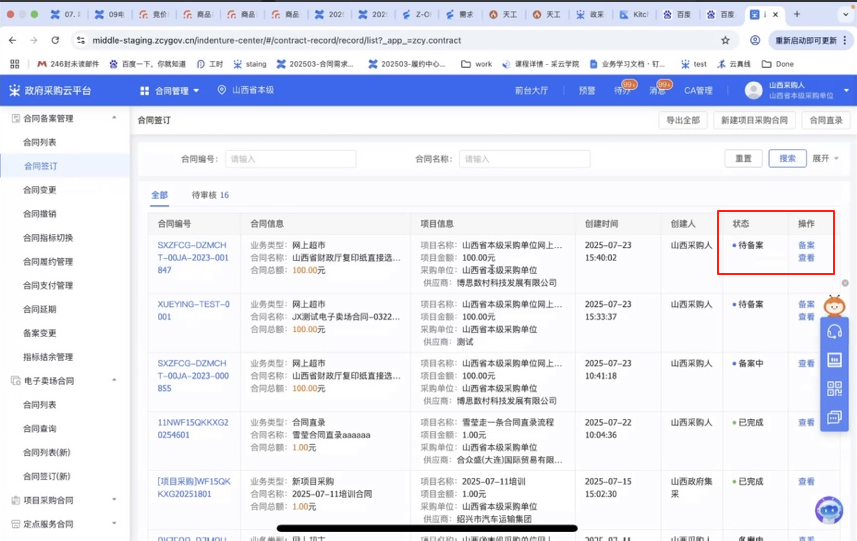Click the 新建项目采购合同 button

[753, 120]
